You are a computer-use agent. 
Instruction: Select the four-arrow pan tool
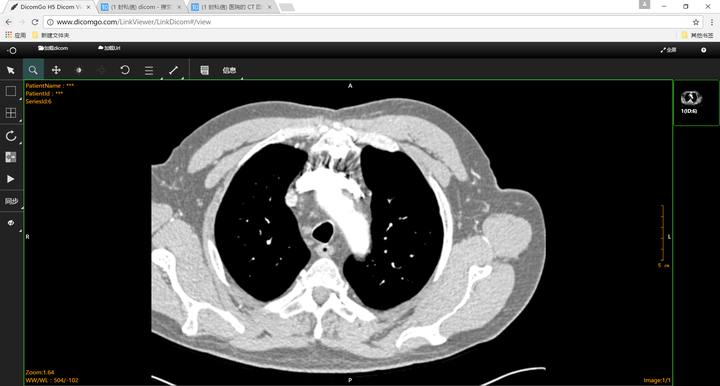coord(56,70)
